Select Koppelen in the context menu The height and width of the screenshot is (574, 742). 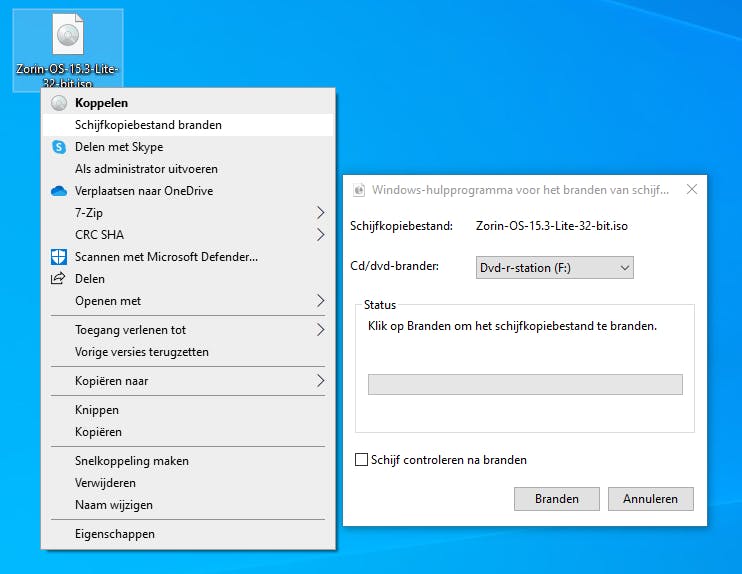point(188,103)
